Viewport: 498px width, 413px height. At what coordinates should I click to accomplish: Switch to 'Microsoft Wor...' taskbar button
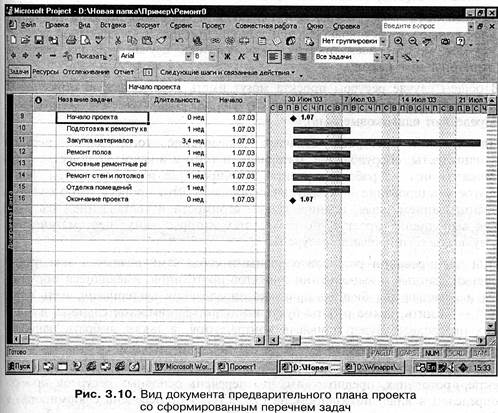[x=182, y=367]
